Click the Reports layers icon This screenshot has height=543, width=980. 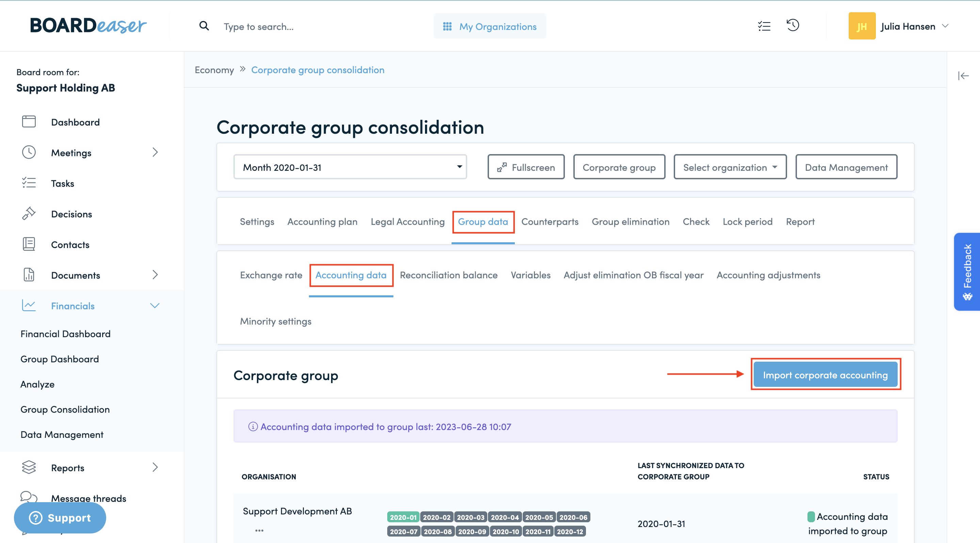click(x=29, y=467)
